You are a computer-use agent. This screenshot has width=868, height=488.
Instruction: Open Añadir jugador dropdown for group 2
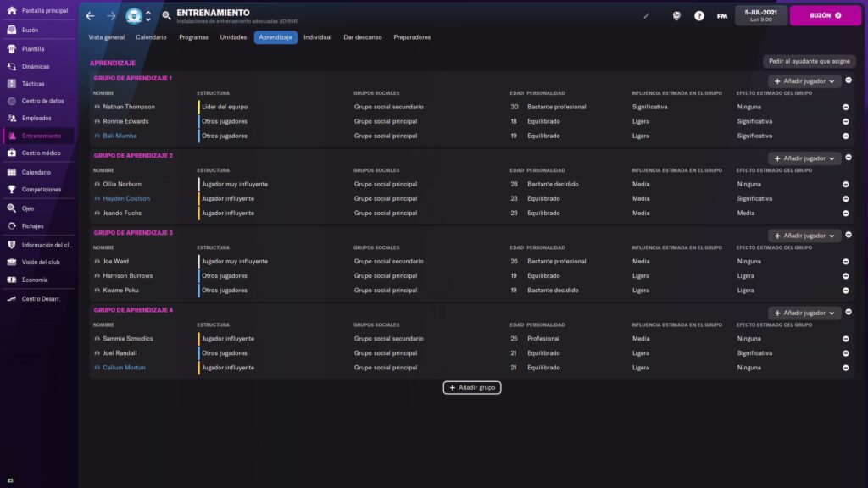(804, 158)
